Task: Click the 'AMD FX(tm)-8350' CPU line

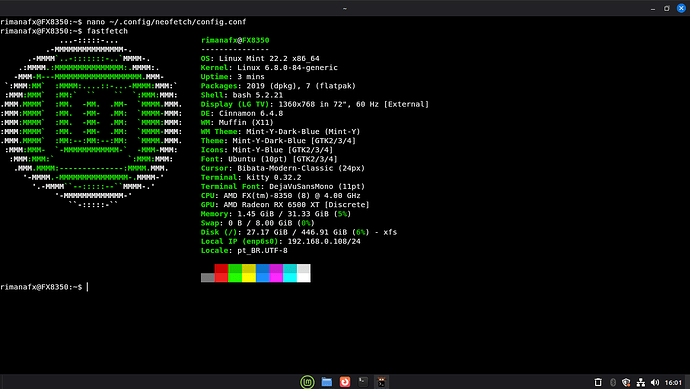Action: coord(281,196)
